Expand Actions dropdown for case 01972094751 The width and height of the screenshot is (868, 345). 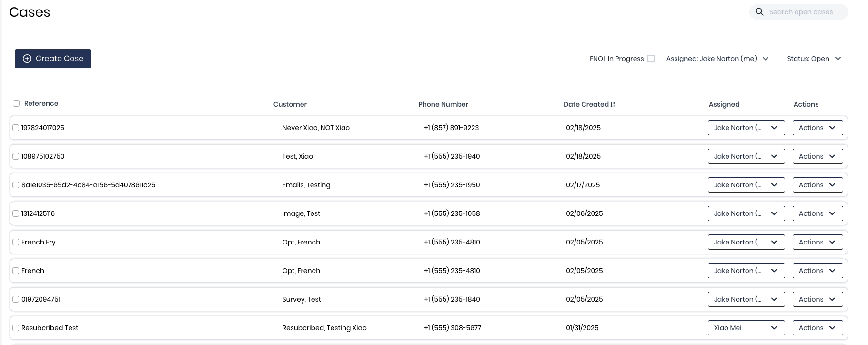click(818, 299)
